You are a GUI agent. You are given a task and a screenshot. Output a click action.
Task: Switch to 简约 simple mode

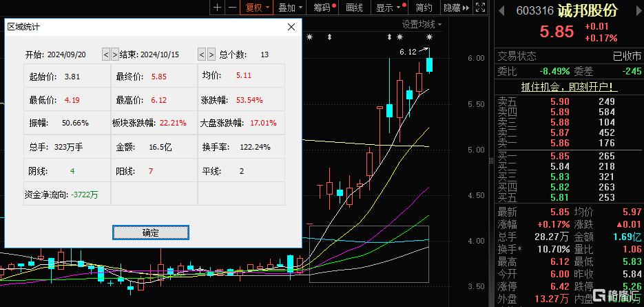tap(424, 8)
